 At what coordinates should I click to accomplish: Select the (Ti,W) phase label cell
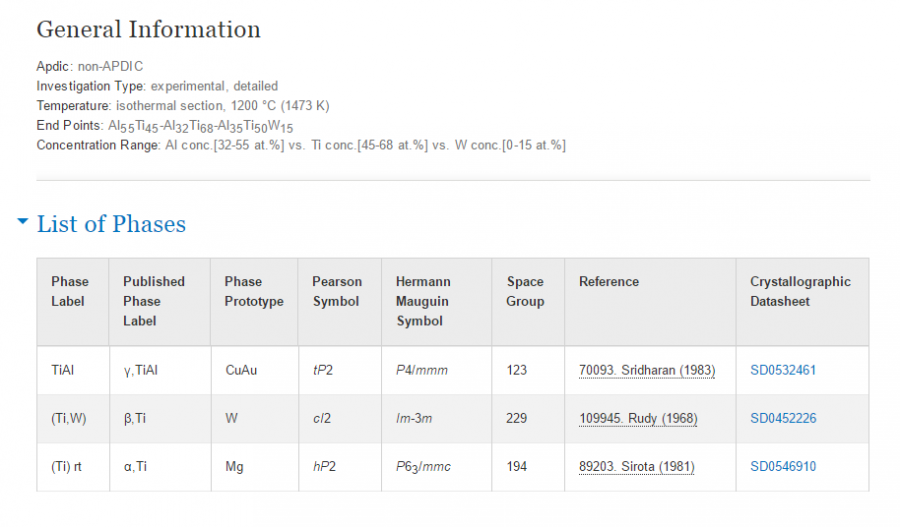[x=69, y=418]
